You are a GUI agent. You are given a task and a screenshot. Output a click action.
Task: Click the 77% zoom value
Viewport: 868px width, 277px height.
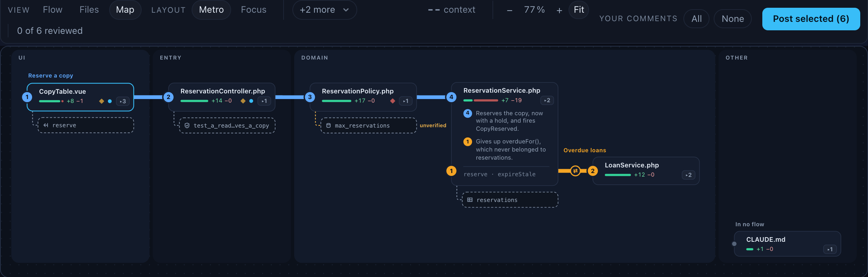[x=534, y=10]
